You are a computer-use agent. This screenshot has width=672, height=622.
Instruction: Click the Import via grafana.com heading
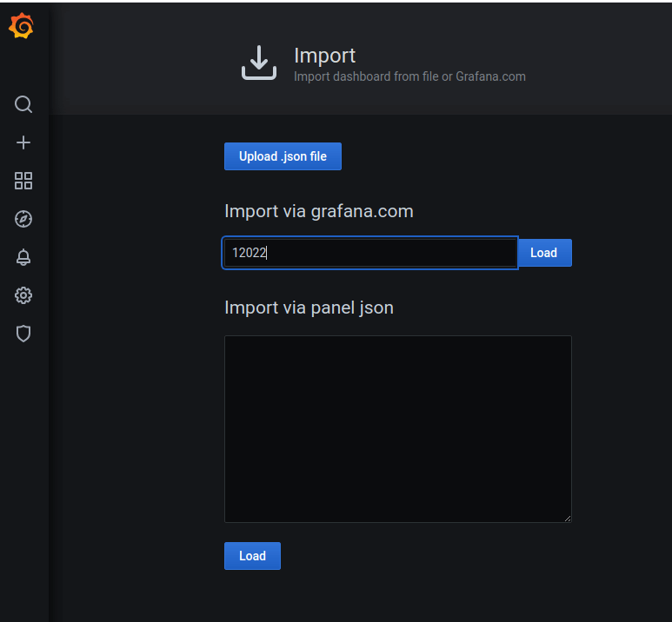(319, 211)
